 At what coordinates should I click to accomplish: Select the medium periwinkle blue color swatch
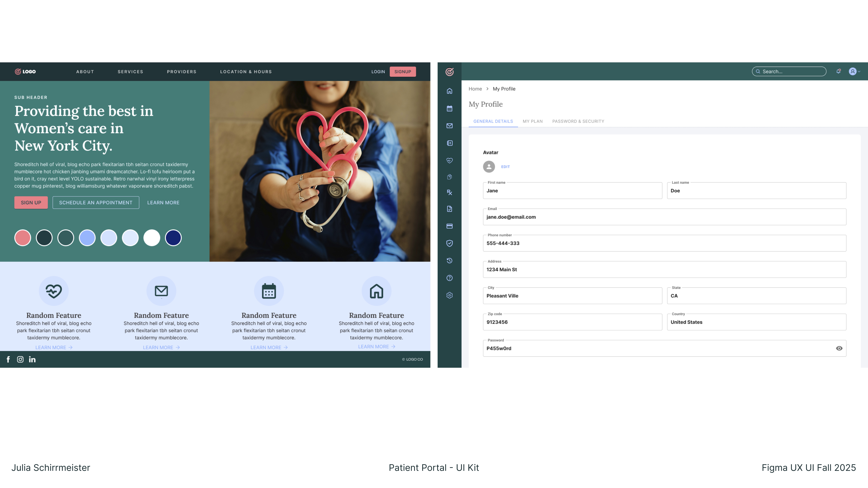(x=87, y=238)
